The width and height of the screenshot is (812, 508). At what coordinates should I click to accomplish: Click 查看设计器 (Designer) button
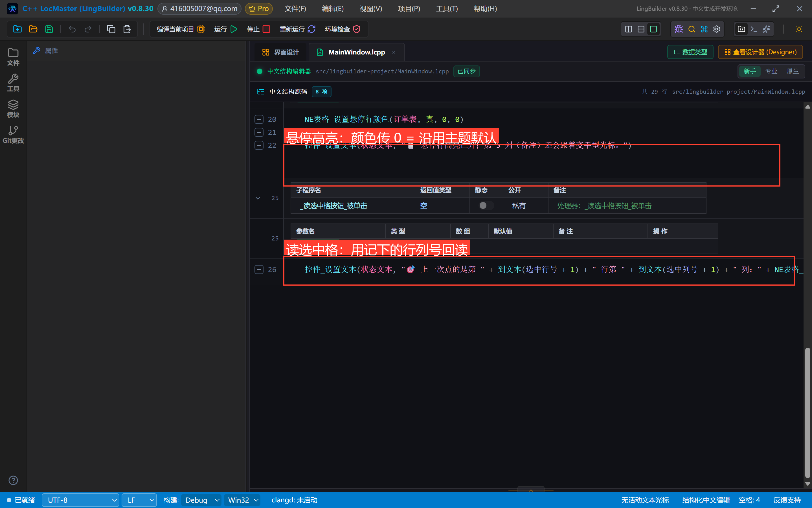click(760, 52)
